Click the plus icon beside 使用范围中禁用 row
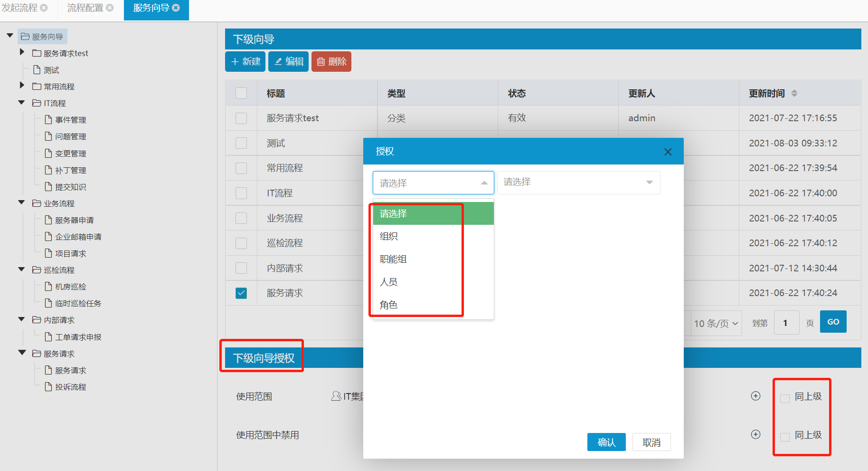868x471 pixels. tap(755, 434)
